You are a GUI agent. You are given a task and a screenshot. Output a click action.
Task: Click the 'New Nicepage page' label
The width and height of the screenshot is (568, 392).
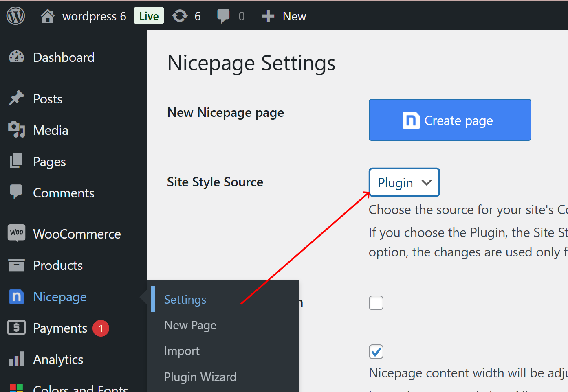click(226, 113)
